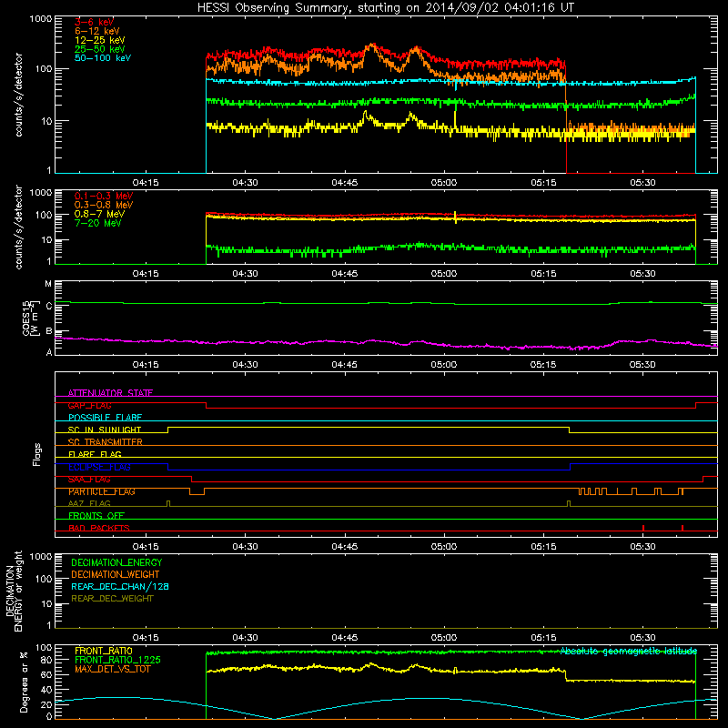This screenshot has height=728, width=728.
Task: Click the HESSI Observing Summary plot title
Action: coord(385,8)
